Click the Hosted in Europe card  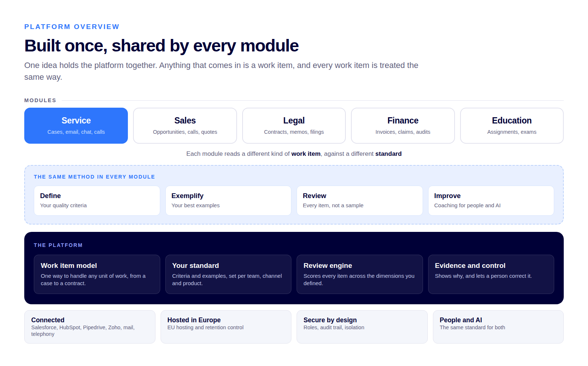point(226,327)
